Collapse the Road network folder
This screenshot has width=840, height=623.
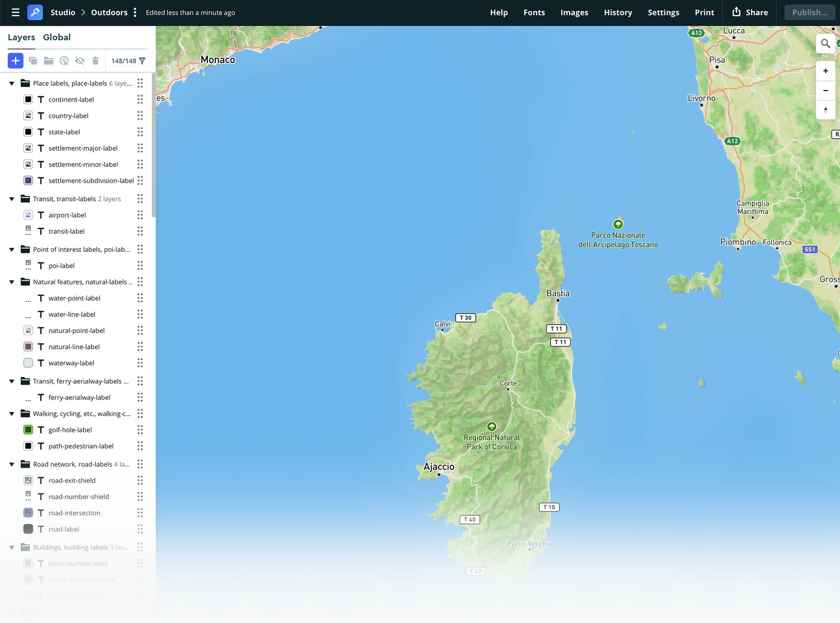[12, 464]
